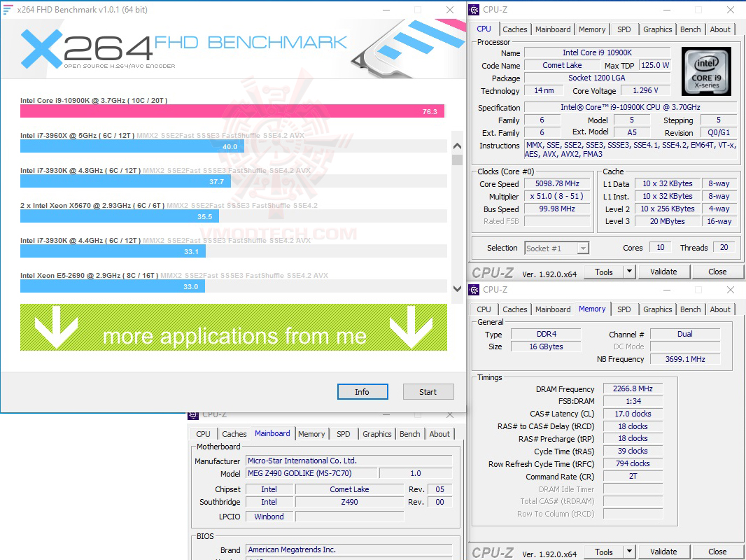The height and width of the screenshot is (560, 746).
Task: Click the Mainboard CPU-Z window title bar icon
Action: click(192, 414)
